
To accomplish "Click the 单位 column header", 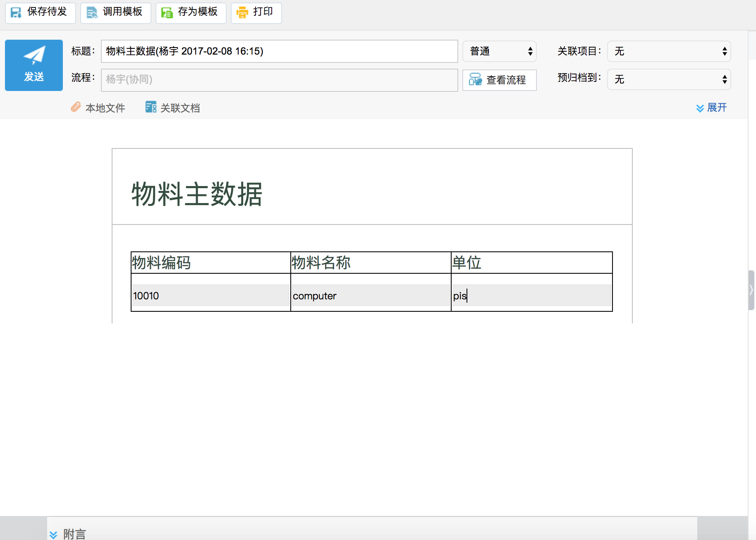I will (467, 263).
